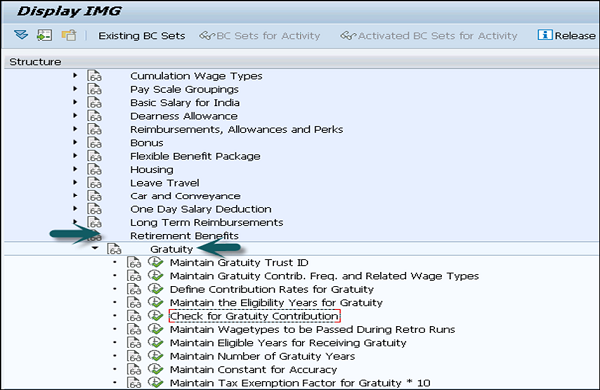Expand the Dearness Allowance node

pyautogui.click(x=75, y=116)
